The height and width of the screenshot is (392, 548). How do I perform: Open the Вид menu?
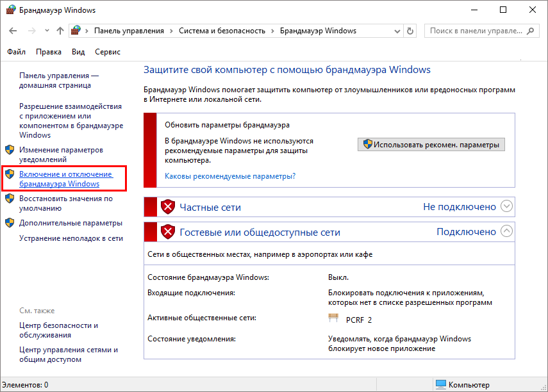coord(78,52)
